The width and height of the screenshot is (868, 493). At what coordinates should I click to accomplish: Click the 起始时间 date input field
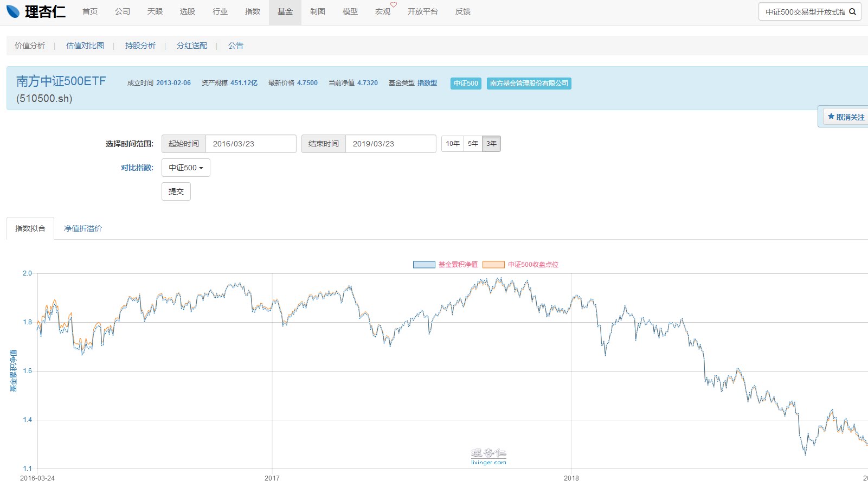250,144
